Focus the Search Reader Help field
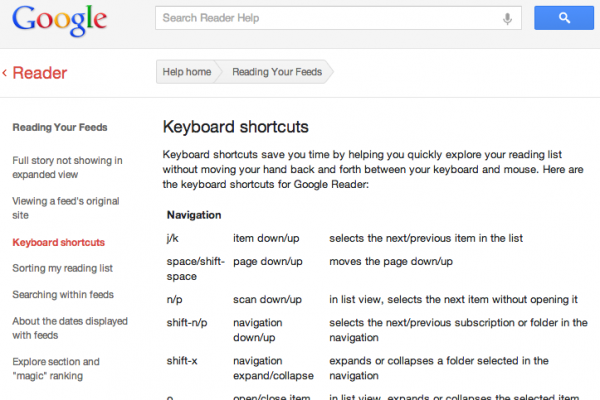The width and height of the screenshot is (600, 400). [x=338, y=18]
